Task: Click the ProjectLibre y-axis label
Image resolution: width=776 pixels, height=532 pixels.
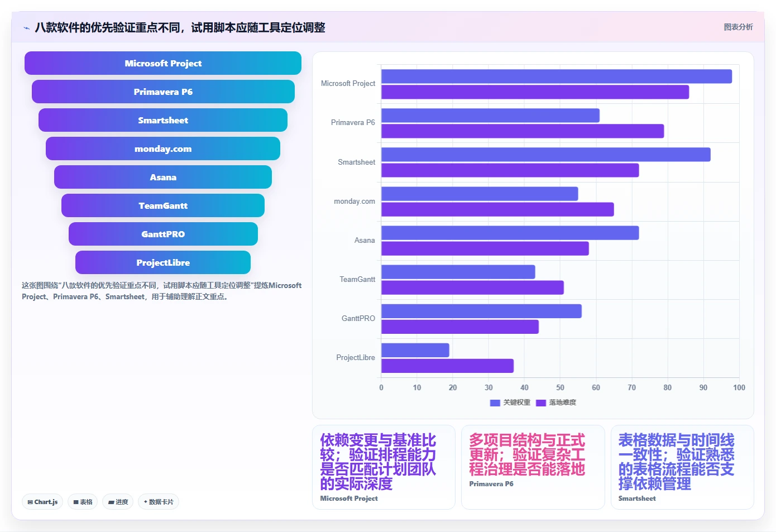Action: (x=356, y=358)
